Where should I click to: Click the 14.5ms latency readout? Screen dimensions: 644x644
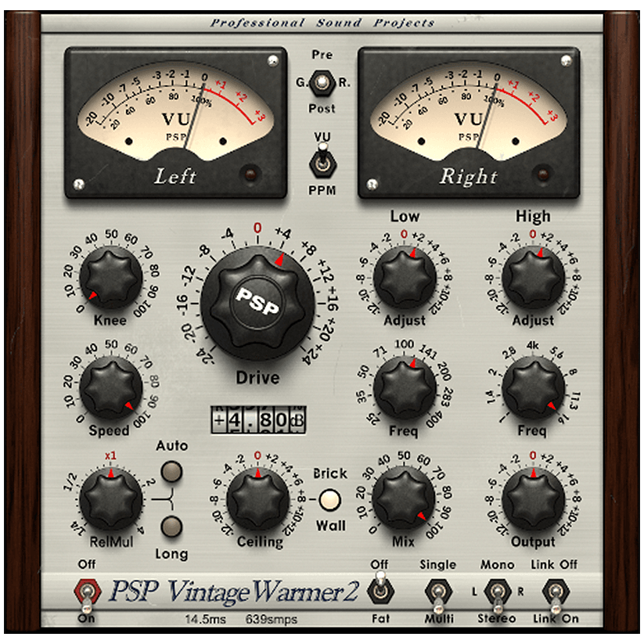(x=205, y=619)
